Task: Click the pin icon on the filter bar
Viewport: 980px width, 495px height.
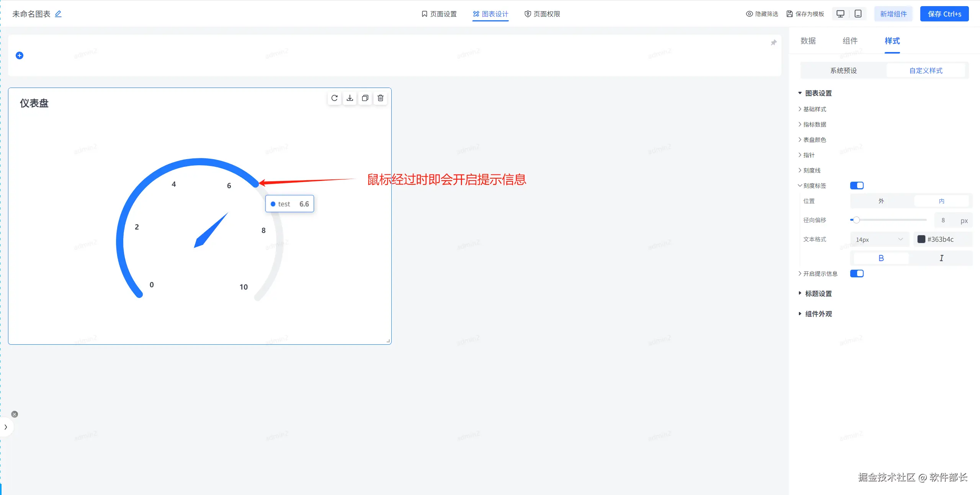Action: (x=773, y=42)
